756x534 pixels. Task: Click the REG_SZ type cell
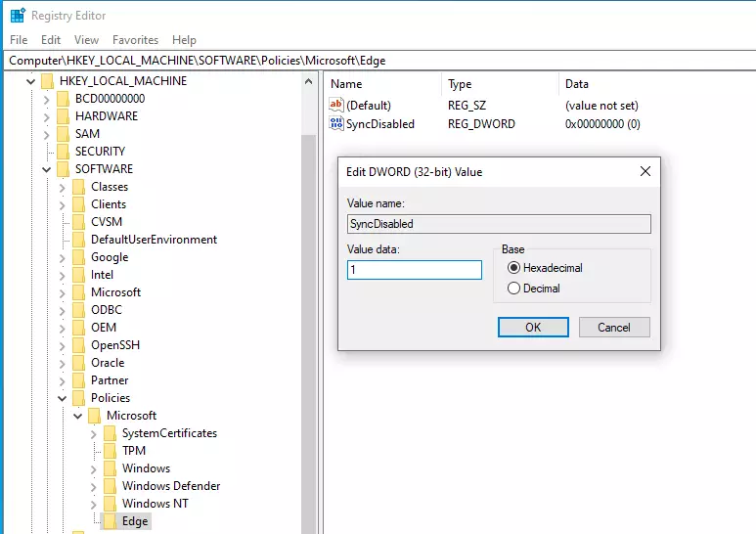(467, 105)
